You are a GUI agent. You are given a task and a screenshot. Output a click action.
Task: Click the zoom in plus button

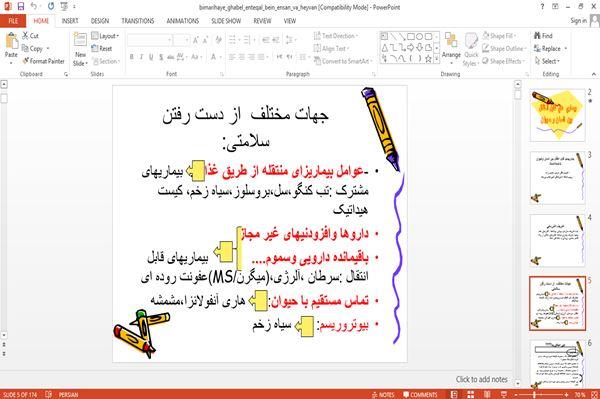[x=566, y=394]
